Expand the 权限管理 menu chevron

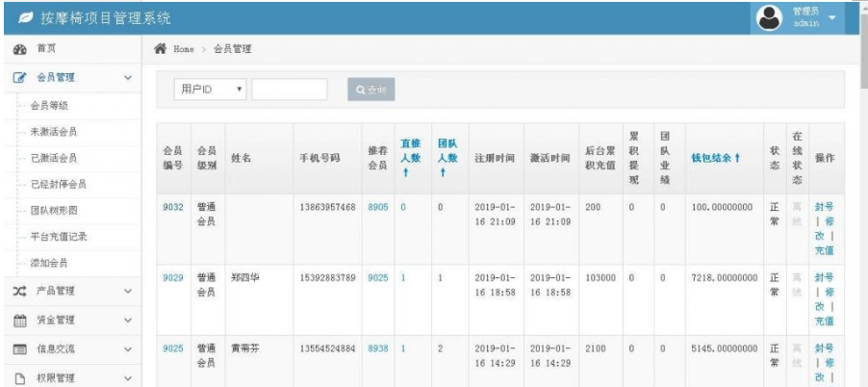tap(128, 378)
